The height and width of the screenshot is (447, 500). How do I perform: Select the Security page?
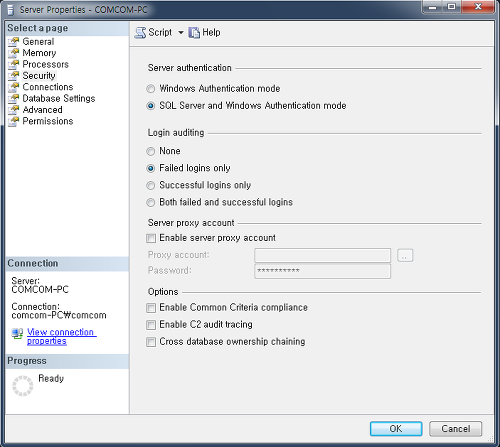pos(39,76)
